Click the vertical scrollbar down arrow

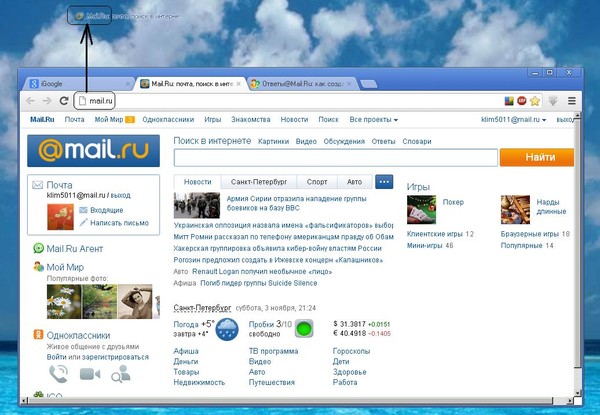pos(577,392)
